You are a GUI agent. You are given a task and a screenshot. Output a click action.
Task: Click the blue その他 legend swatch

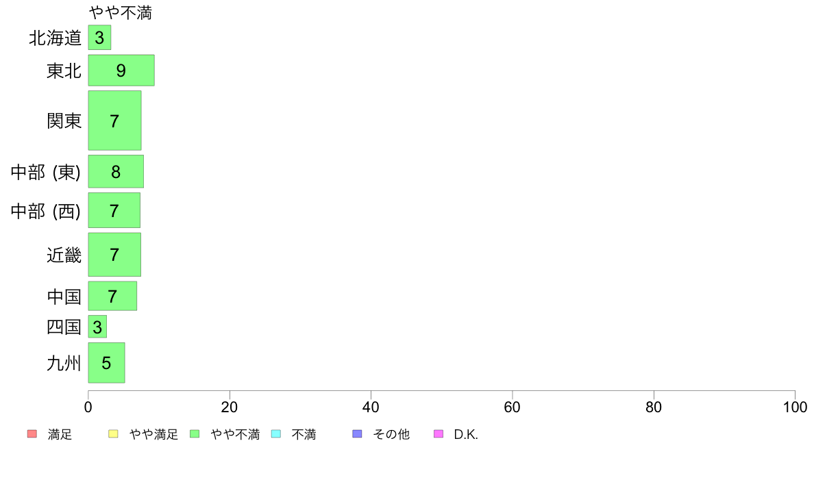[x=357, y=434]
